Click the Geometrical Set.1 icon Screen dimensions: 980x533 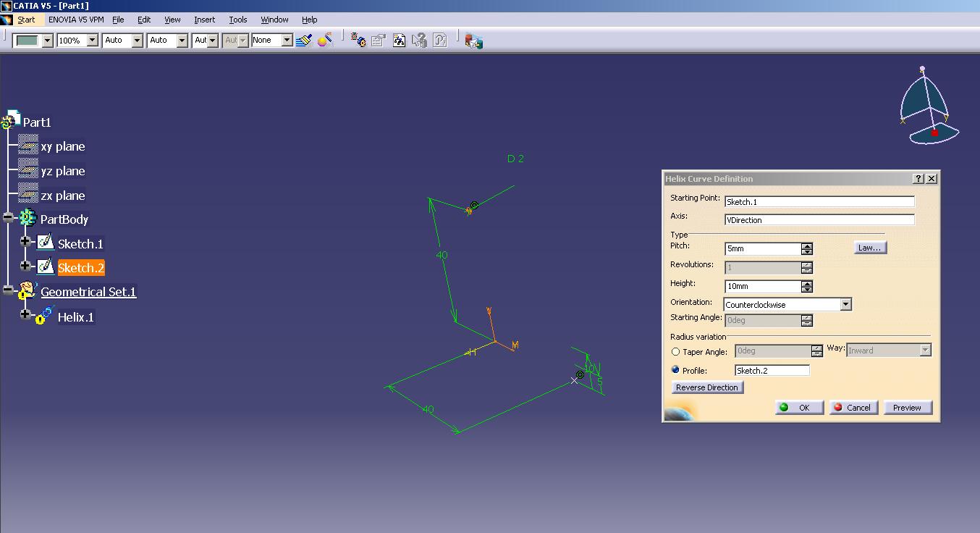click(28, 291)
